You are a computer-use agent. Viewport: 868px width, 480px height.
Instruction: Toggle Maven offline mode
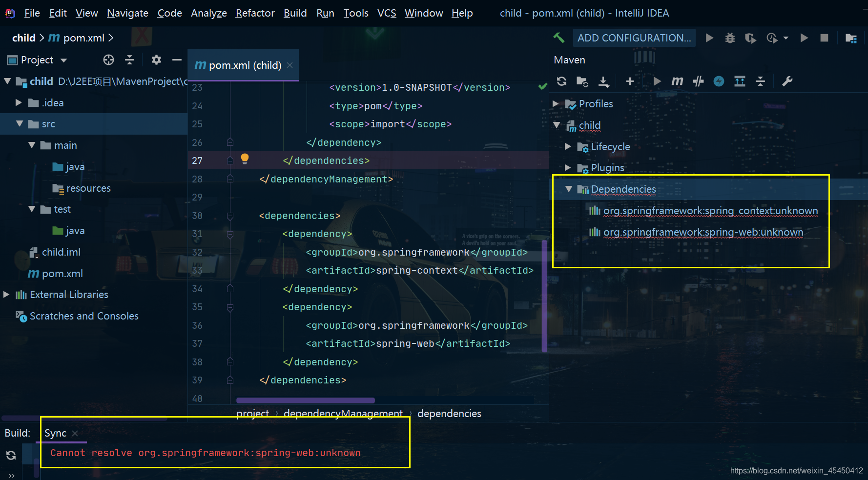click(x=698, y=81)
